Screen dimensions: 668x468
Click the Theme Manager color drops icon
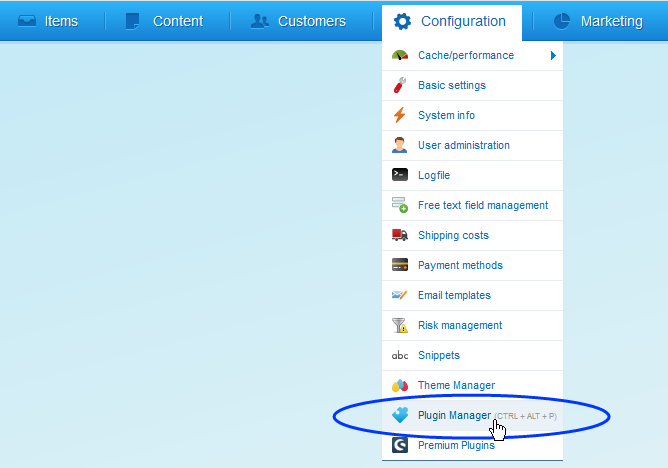[400, 385]
